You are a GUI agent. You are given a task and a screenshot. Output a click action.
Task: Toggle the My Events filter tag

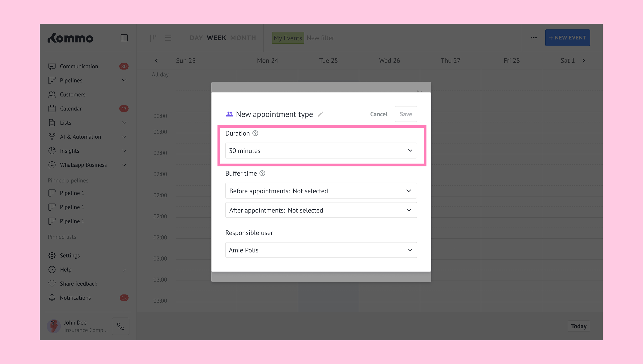click(x=288, y=38)
